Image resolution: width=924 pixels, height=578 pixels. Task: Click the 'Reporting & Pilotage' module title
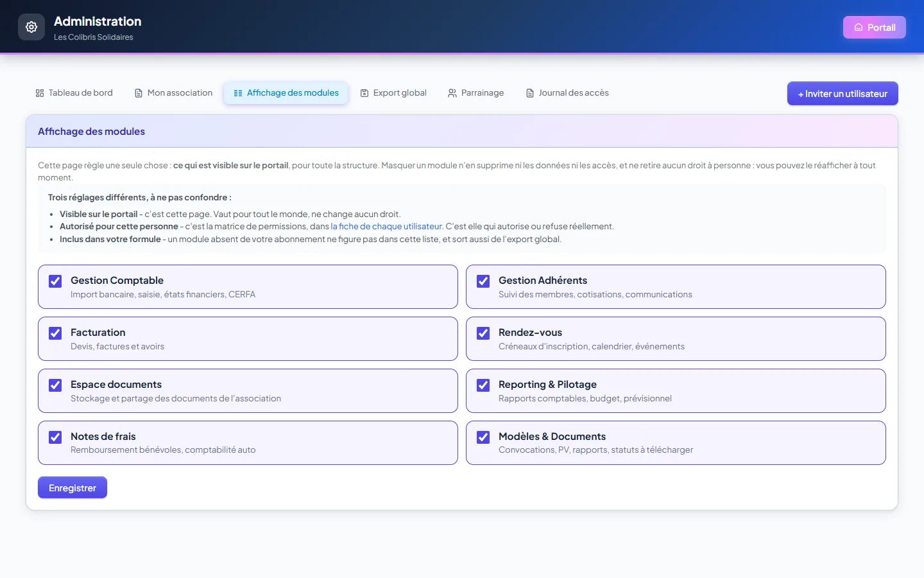coord(547,385)
